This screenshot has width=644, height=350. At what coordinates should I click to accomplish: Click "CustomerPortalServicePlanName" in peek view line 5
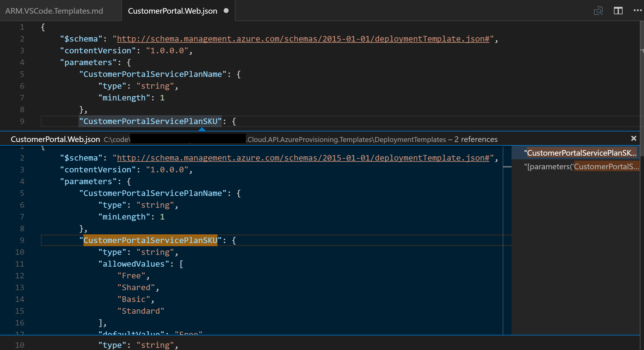153,193
